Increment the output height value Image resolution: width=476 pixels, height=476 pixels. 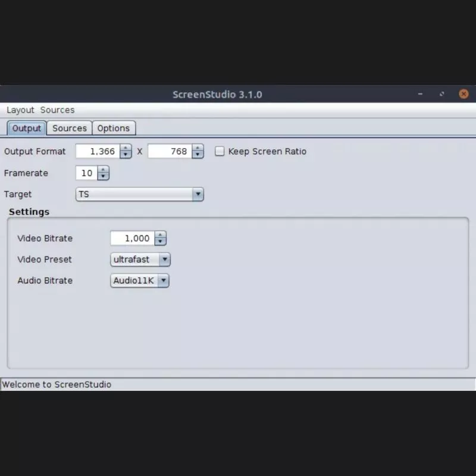196,148
